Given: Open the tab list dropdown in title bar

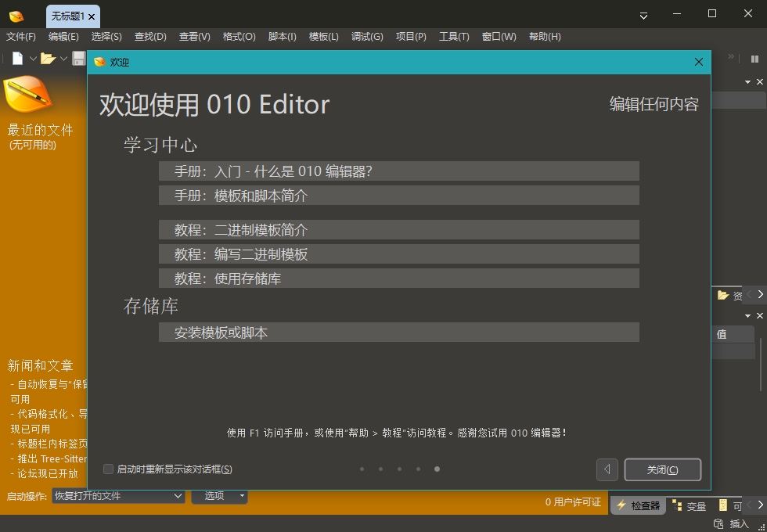Looking at the screenshot, I should [x=643, y=16].
